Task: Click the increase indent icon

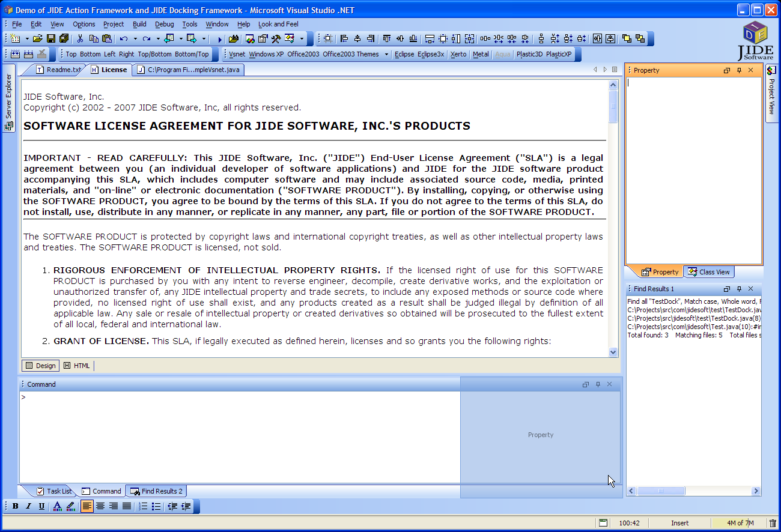Action: [x=186, y=506]
